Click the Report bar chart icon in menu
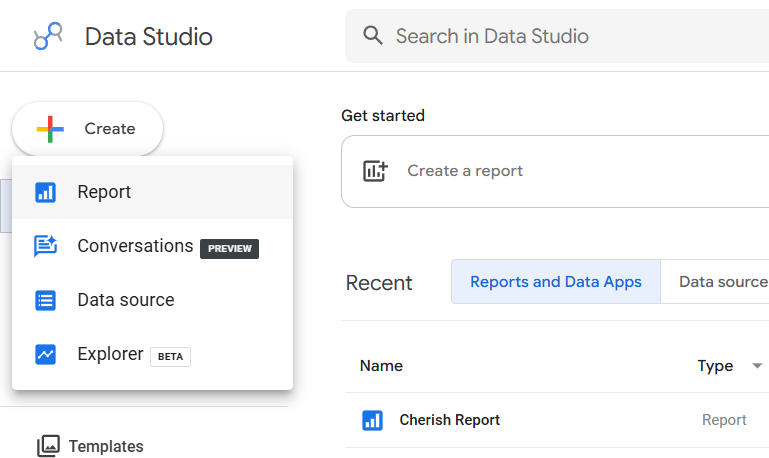This screenshot has height=458, width=769. pyautogui.click(x=46, y=192)
